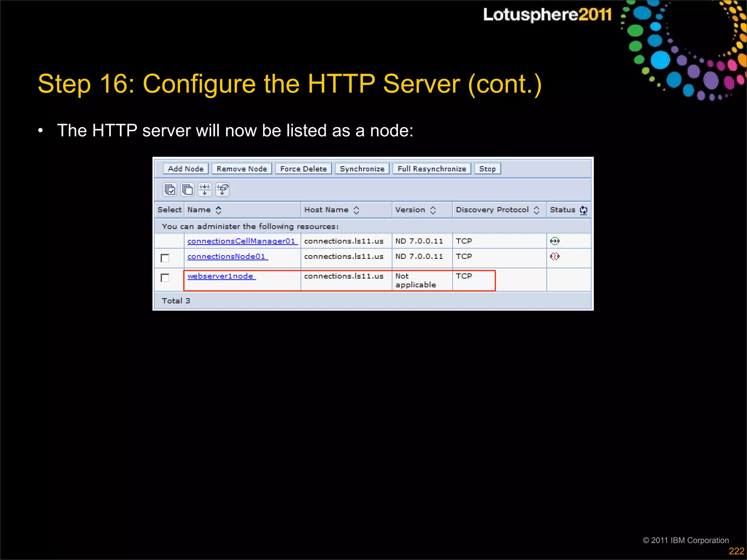Tick the connectionsNode01 checkbox
Screen dimensions: 747x560
pos(165,258)
